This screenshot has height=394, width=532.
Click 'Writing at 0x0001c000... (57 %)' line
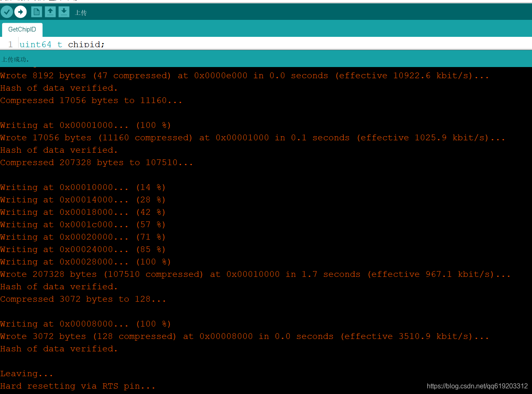[83, 225]
